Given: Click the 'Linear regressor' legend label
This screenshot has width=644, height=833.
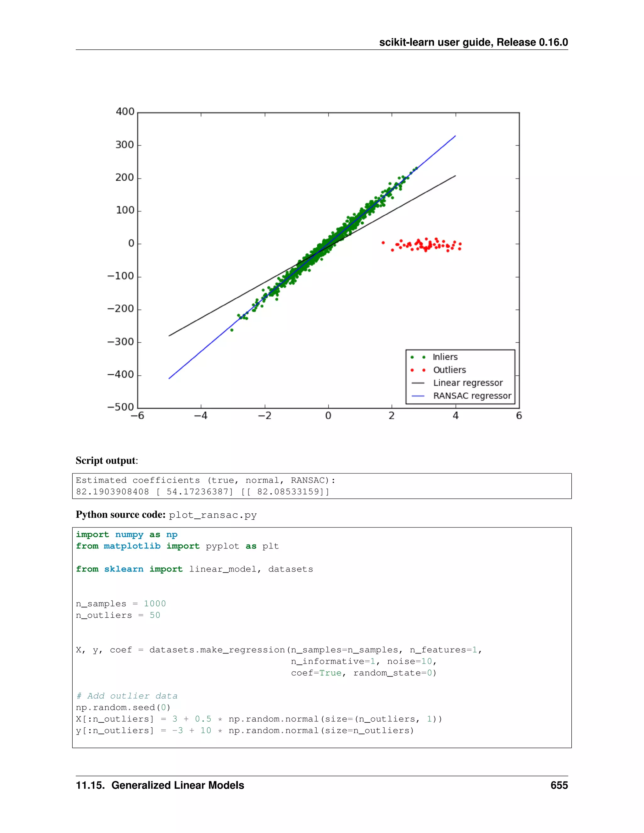Looking at the screenshot, I should pos(468,383).
